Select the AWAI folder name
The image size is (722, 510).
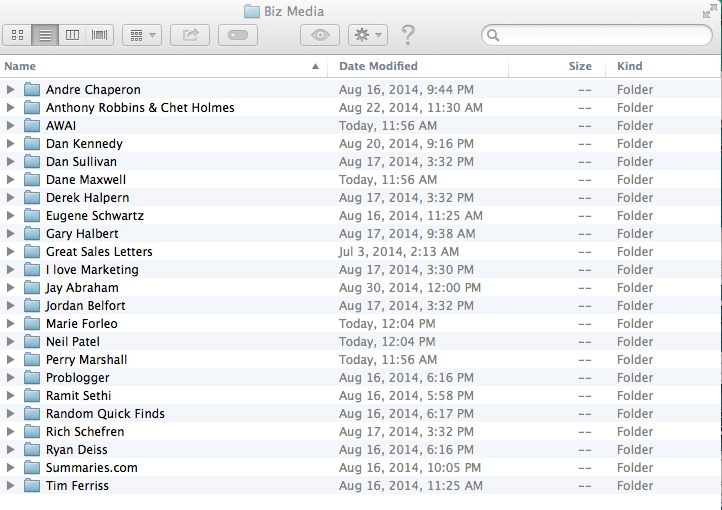pyautogui.click(x=61, y=126)
